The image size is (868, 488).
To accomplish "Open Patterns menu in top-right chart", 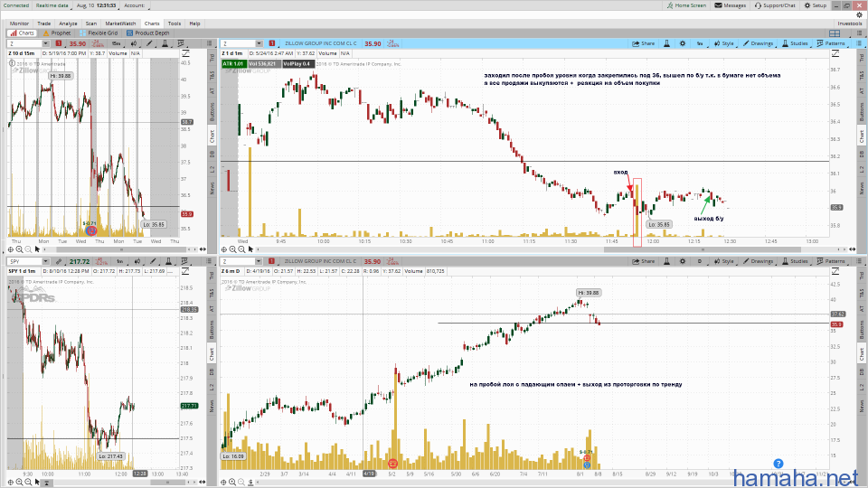I will click(x=831, y=43).
